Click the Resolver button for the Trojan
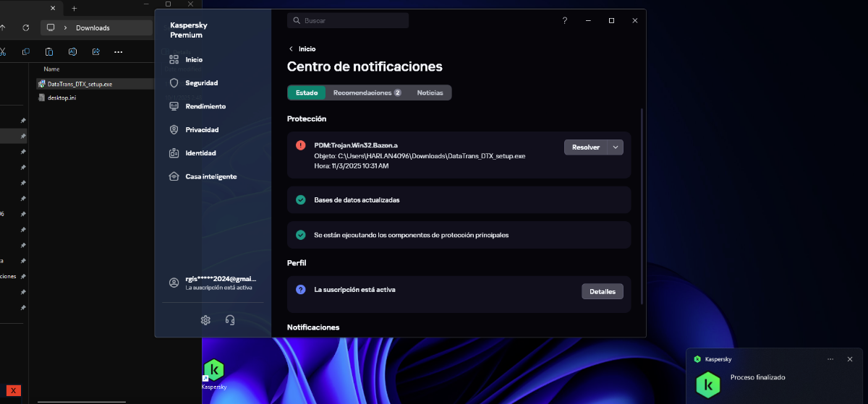The height and width of the screenshot is (404, 868). click(586, 147)
